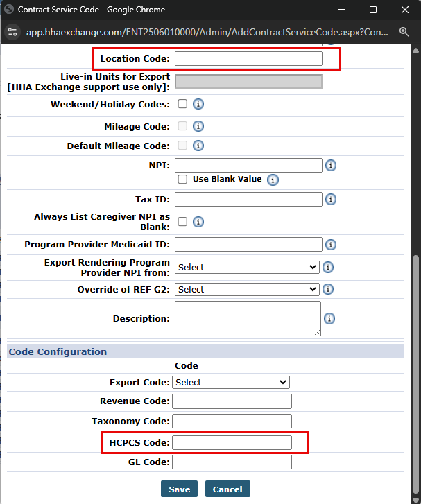Focus the HCPCS Code input
This screenshot has width=421, height=504.
pyautogui.click(x=232, y=442)
